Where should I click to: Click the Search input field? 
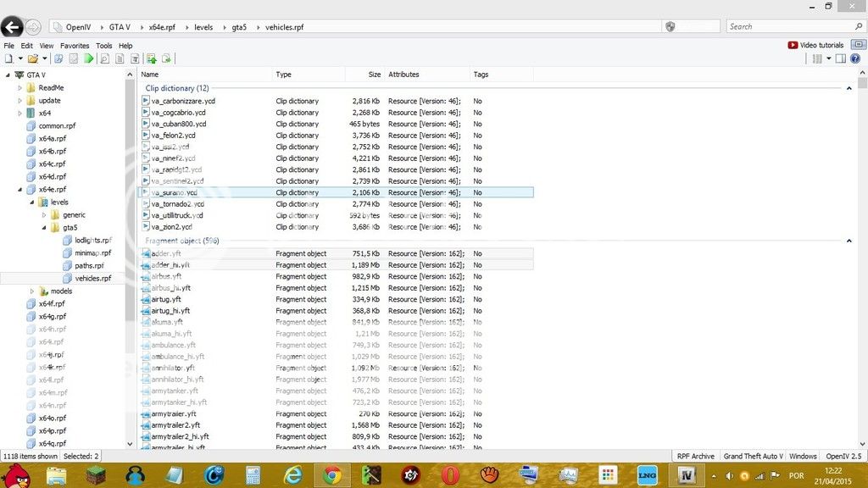[x=793, y=27]
